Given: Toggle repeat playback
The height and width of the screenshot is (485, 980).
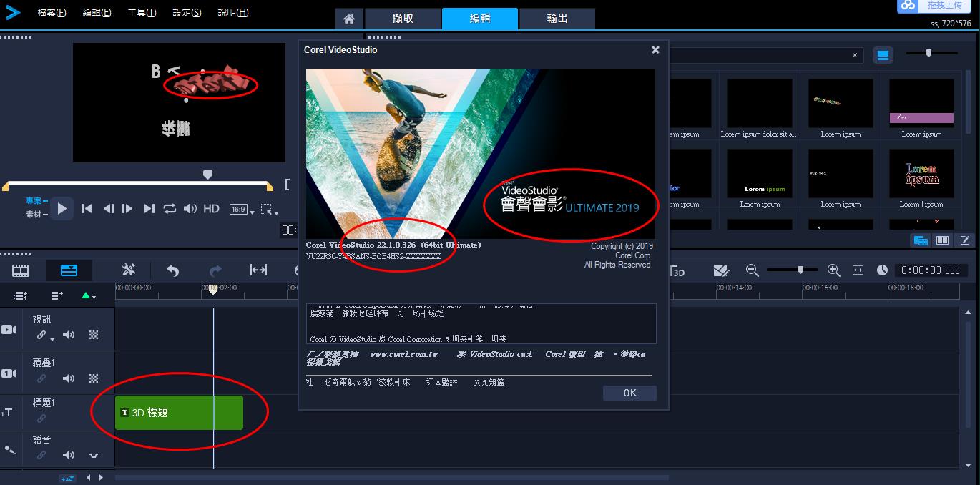Looking at the screenshot, I should (170, 208).
